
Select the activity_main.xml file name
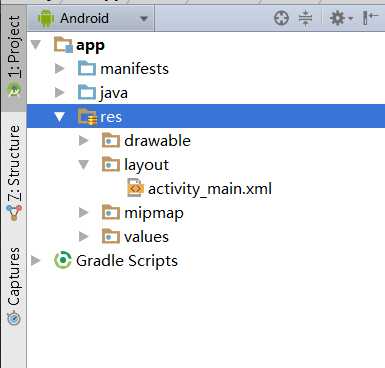pos(210,189)
